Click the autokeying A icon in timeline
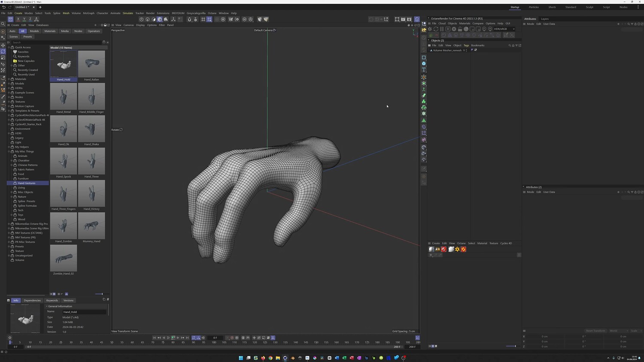 pos(232,338)
